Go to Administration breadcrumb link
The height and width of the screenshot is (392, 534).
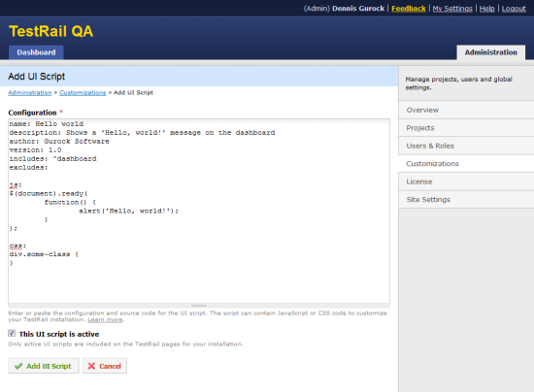[x=30, y=92]
